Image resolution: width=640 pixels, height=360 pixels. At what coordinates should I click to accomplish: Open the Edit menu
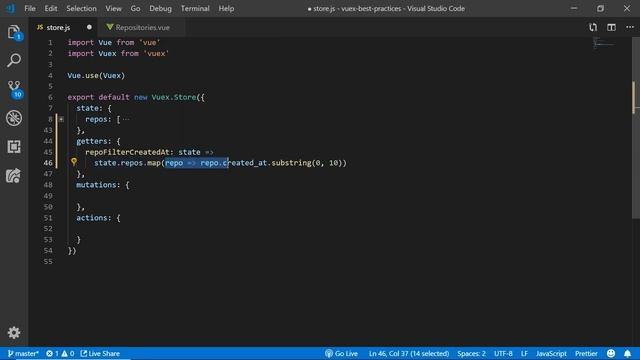coord(51,9)
